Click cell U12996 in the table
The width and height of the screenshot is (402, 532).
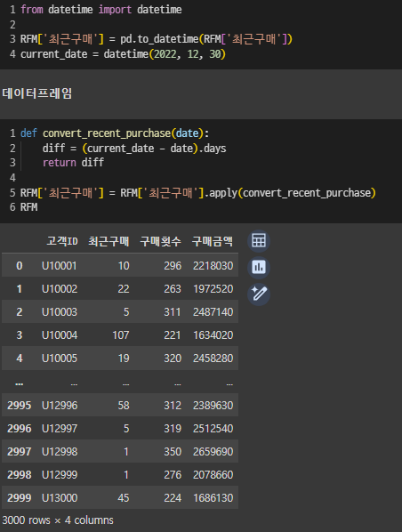pyautogui.click(x=60, y=406)
